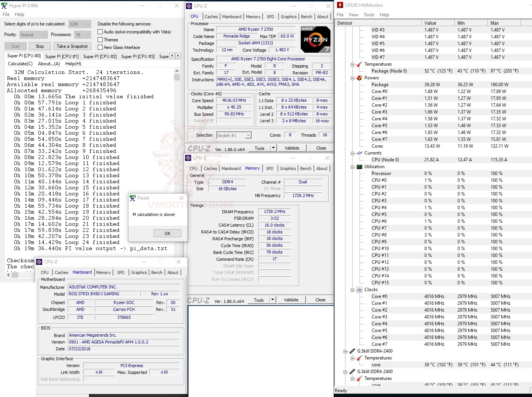
Task: Click the Value column header in HWMonitor
Action: point(438,23)
